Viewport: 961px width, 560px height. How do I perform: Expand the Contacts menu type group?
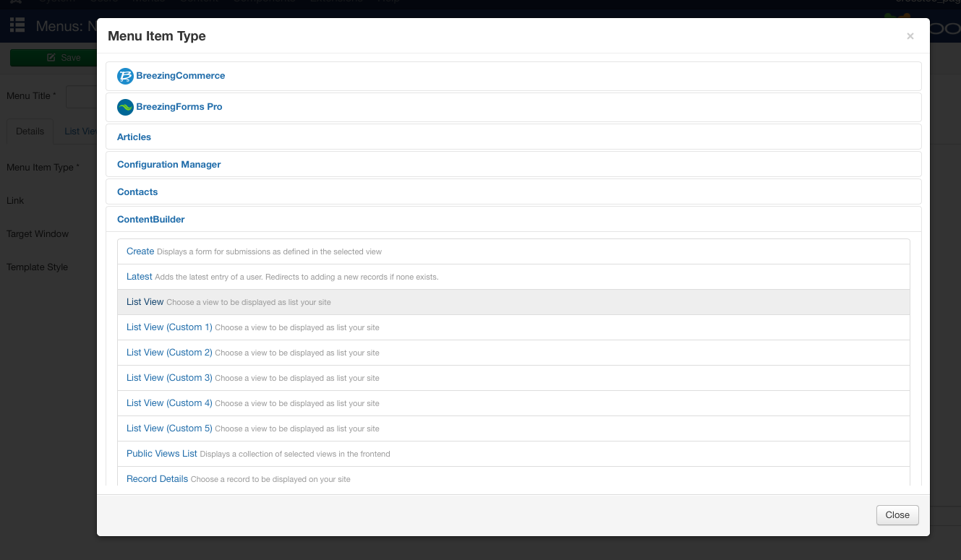point(137,191)
